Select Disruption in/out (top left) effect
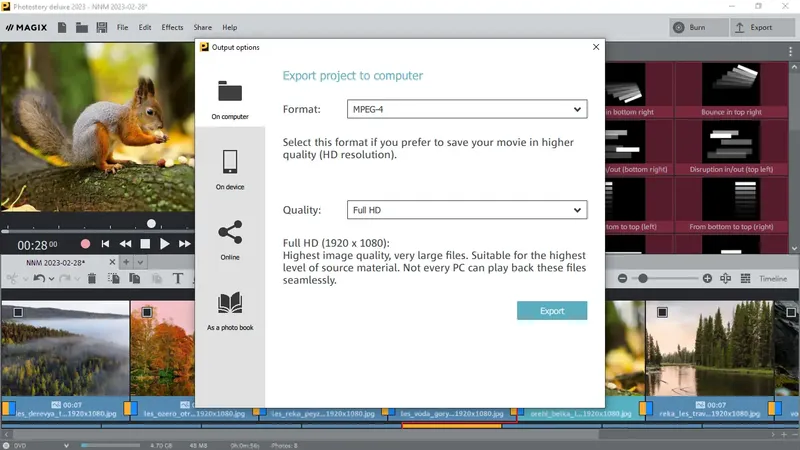Screen dimensions: 800x450 click(x=731, y=148)
